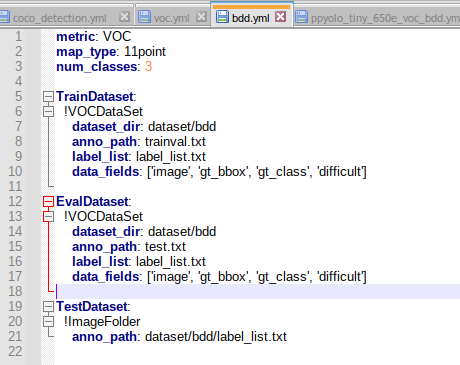Click 'difficult' entry on line 17
The image size is (460, 365).
pos(340,276)
